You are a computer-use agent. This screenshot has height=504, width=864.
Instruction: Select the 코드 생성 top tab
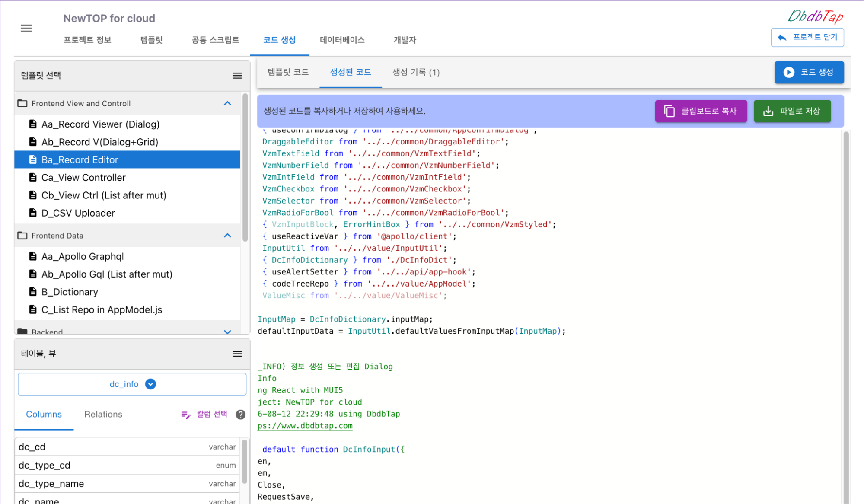pos(280,40)
